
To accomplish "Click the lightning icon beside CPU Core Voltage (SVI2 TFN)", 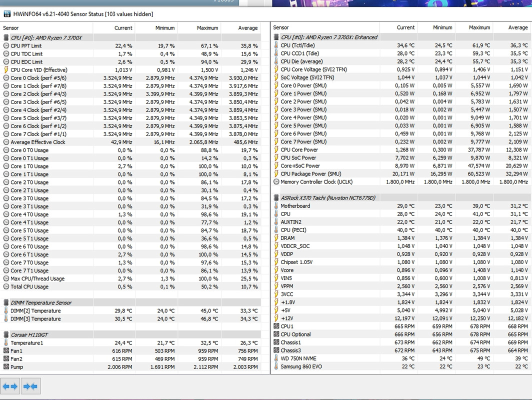I will click(x=276, y=69).
